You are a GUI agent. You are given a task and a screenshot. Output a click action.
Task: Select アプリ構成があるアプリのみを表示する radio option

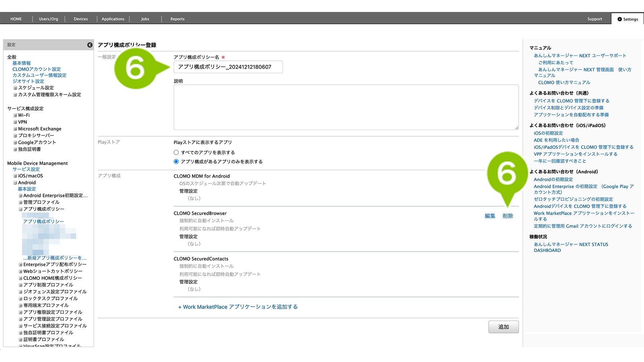pos(176,161)
